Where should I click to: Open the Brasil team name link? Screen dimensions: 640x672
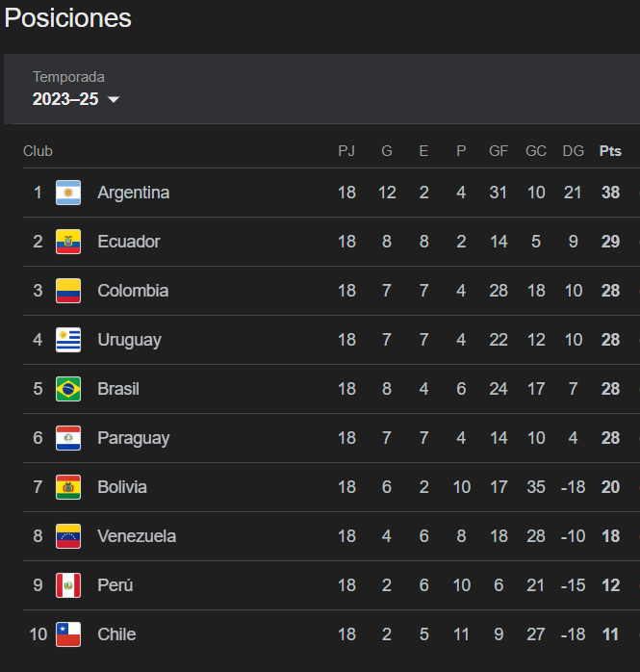point(118,389)
